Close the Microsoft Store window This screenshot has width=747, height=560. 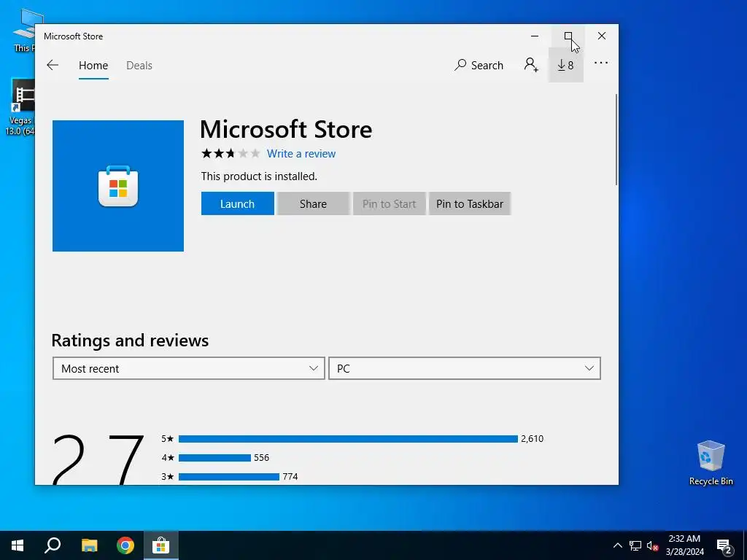tap(602, 36)
